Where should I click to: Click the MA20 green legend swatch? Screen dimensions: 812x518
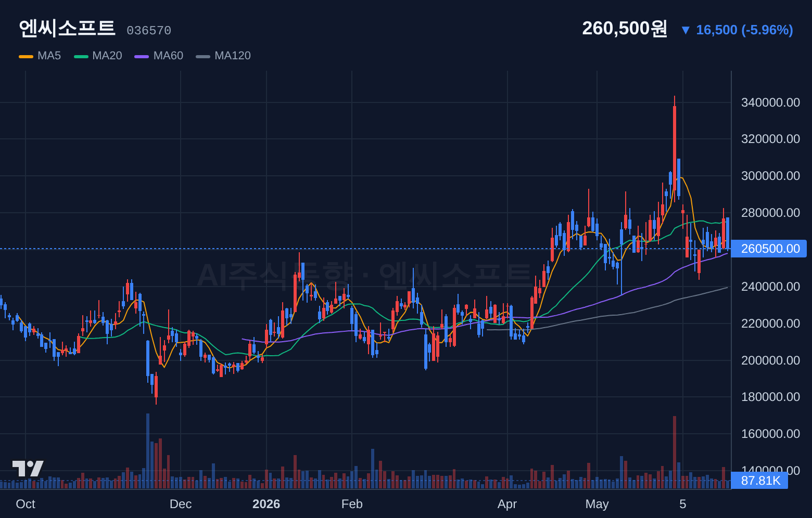point(81,56)
